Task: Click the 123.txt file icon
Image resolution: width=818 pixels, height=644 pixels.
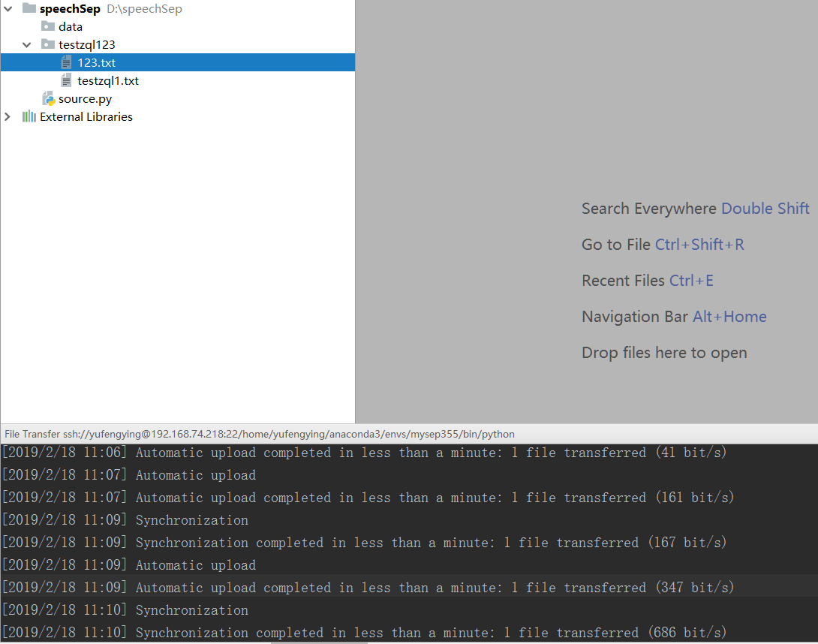Action: (66, 62)
